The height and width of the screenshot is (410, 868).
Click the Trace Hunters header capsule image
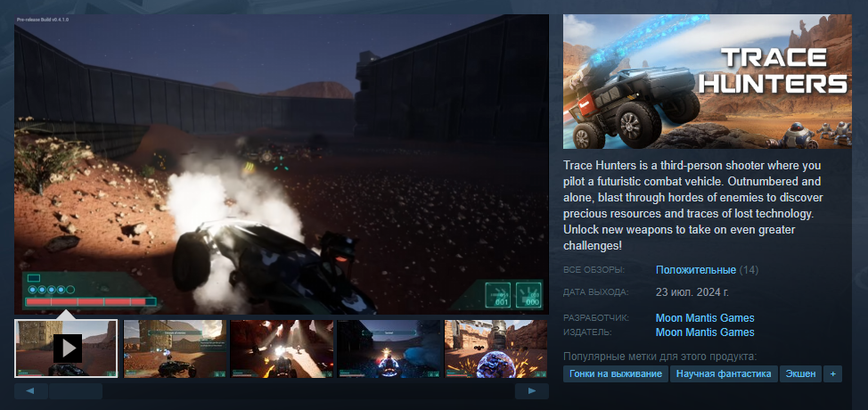[707, 81]
